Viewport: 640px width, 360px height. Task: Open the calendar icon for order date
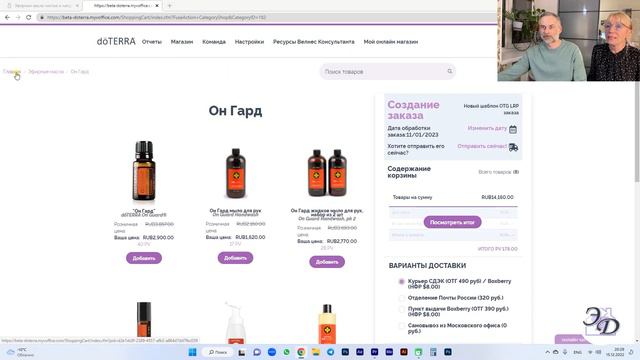coord(513,129)
